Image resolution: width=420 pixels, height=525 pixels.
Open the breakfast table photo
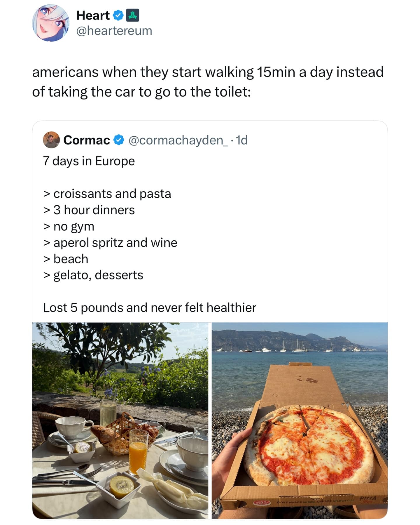pyautogui.click(x=120, y=420)
